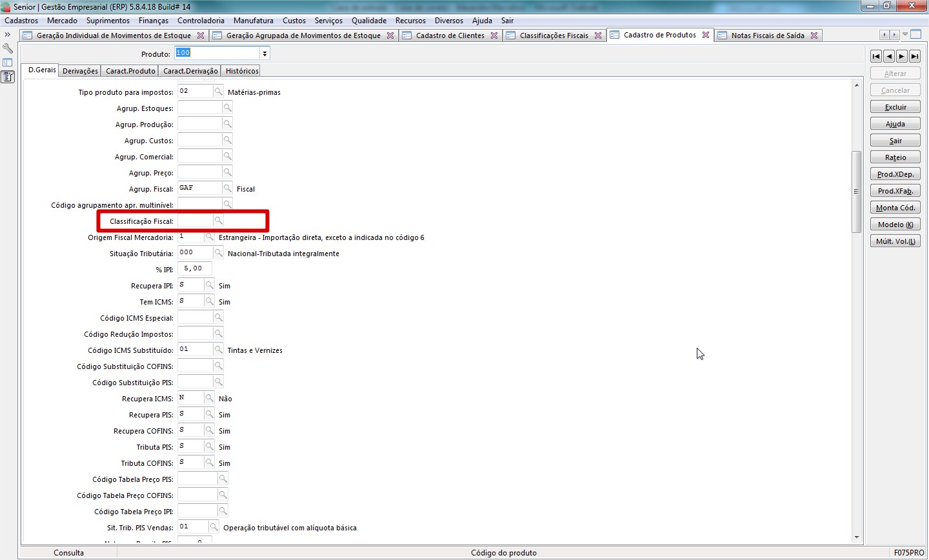
Task: Open the Suprimentos menu
Action: (x=108, y=21)
